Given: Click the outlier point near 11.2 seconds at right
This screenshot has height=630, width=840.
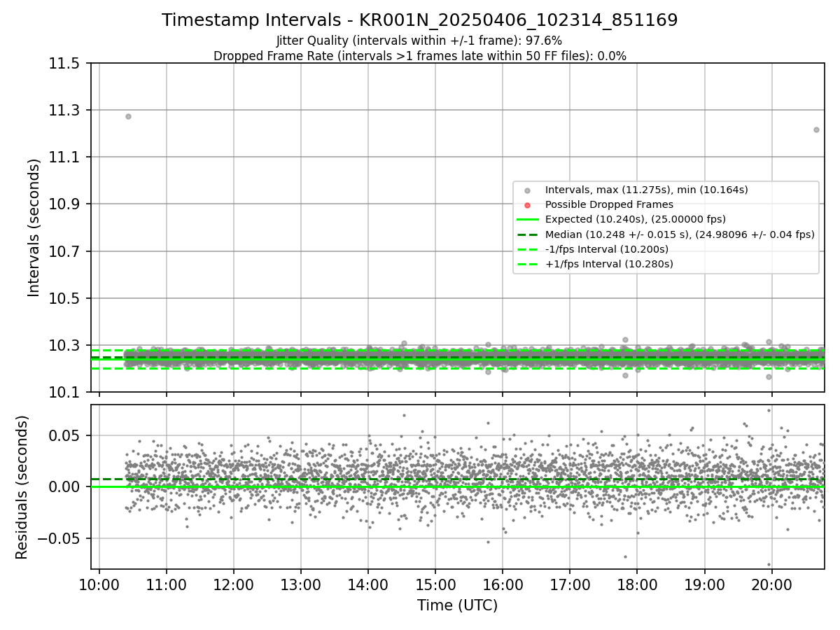Looking at the screenshot, I should [816, 129].
